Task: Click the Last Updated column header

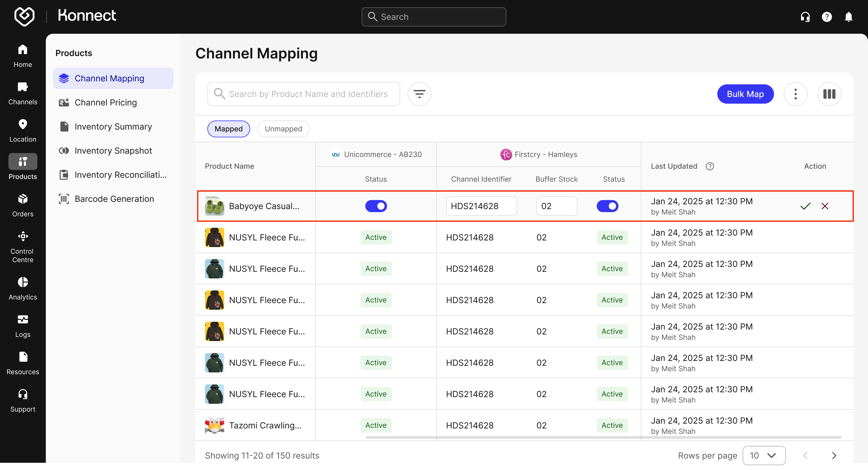Action: [674, 166]
